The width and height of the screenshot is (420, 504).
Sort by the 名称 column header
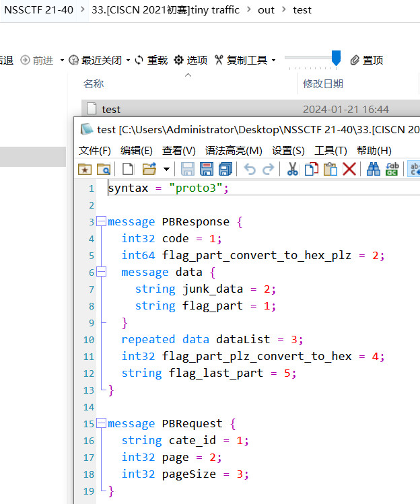pyautogui.click(x=94, y=83)
